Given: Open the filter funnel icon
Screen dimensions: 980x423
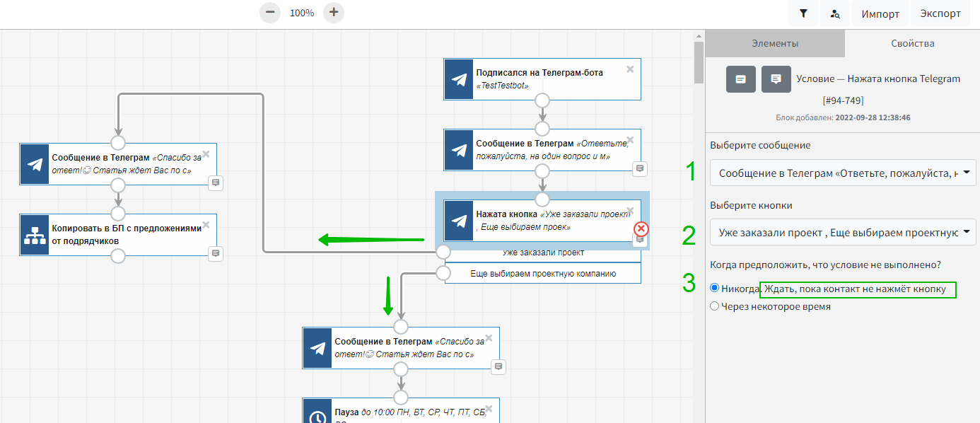Looking at the screenshot, I should 803,13.
